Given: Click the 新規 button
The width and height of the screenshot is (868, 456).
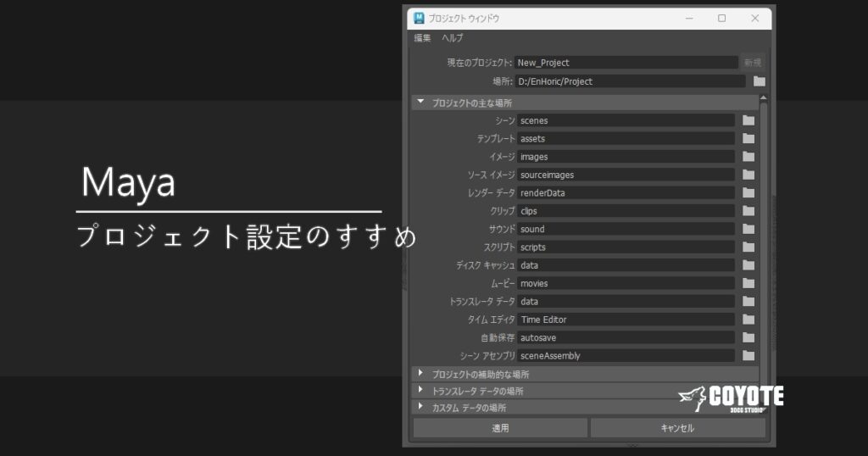Looking at the screenshot, I should click(753, 63).
